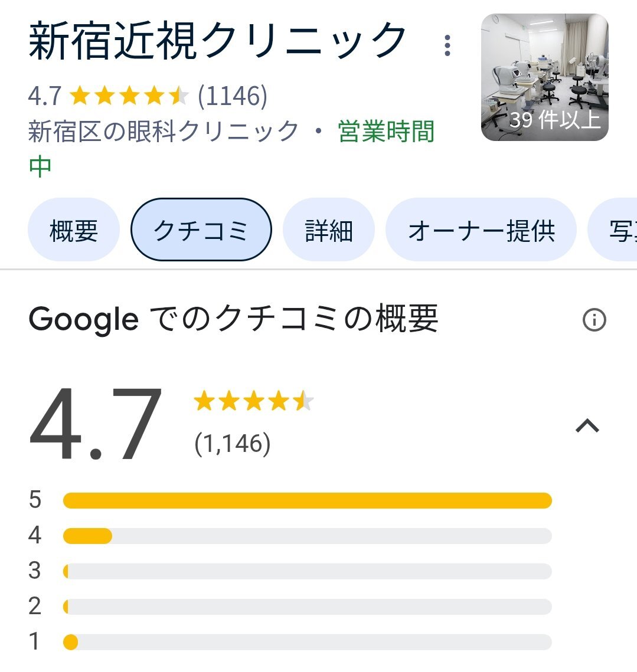This screenshot has width=637, height=672.
Task: Click the 新宿近視クリニック title
Action: 217,41
